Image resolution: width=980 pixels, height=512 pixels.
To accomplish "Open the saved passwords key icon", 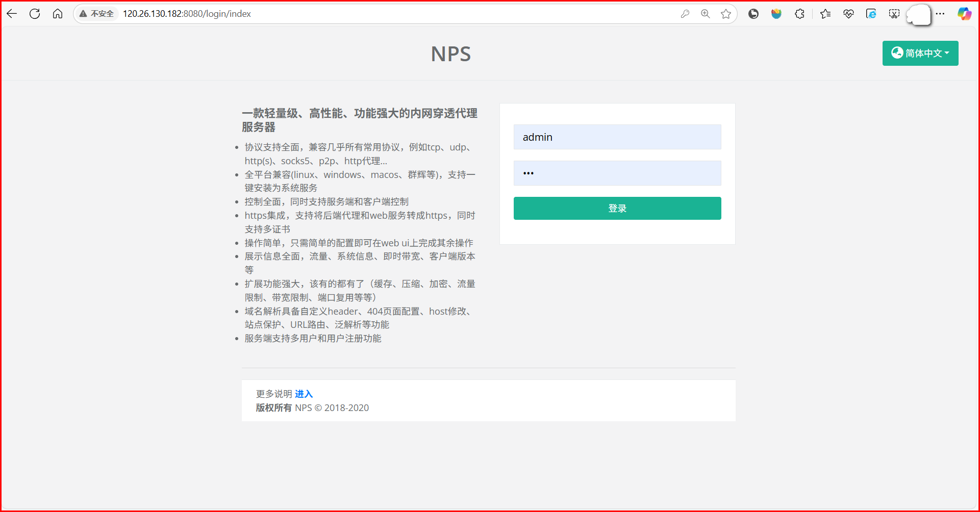I will 685,14.
